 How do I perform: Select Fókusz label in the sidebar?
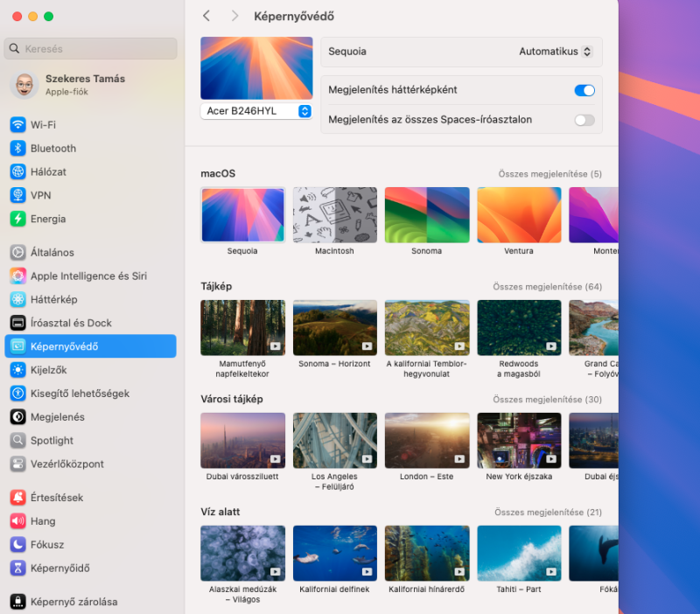47,544
